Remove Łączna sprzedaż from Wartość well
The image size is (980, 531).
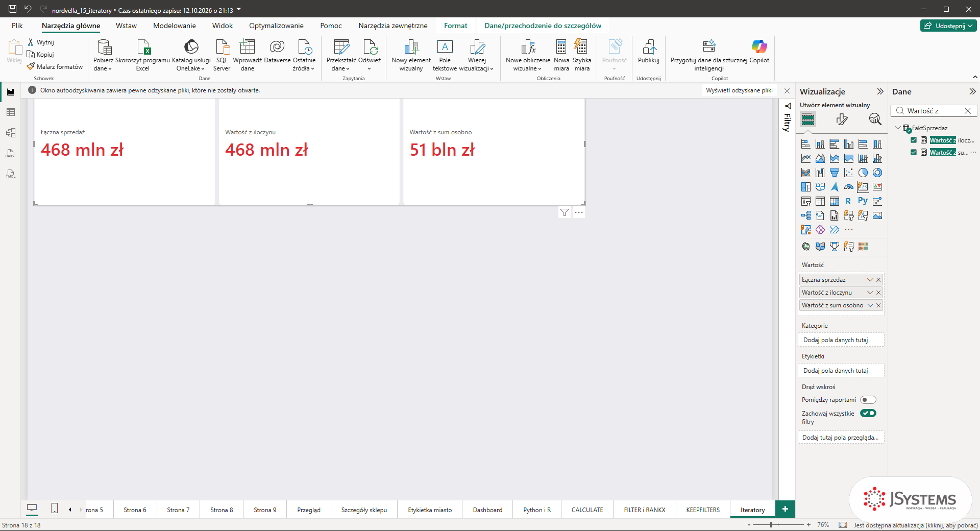tap(878, 280)
